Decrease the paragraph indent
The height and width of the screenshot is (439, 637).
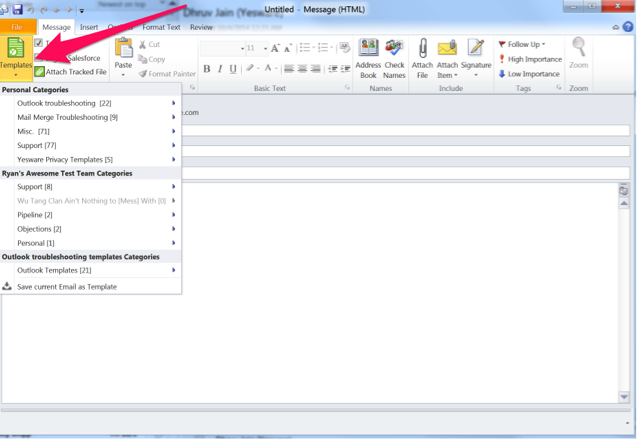(333, 69)
